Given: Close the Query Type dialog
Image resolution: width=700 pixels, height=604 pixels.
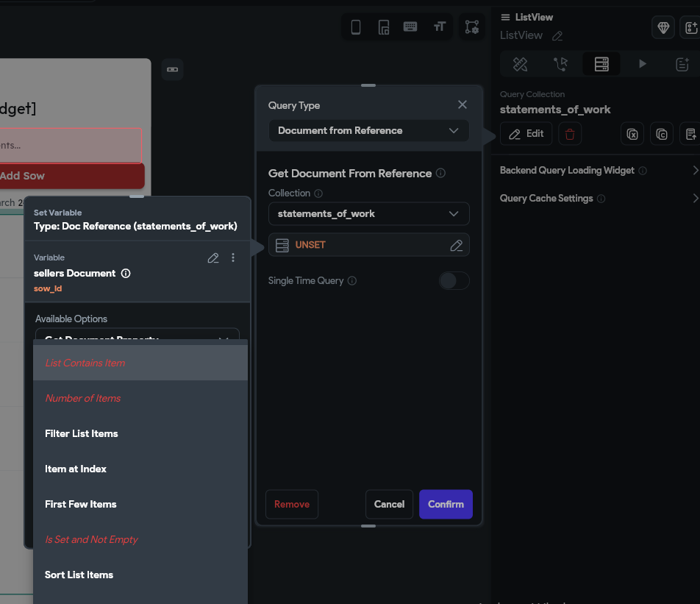Looking at the screenshot, I should pyautogui.click(x=463, y=105).
